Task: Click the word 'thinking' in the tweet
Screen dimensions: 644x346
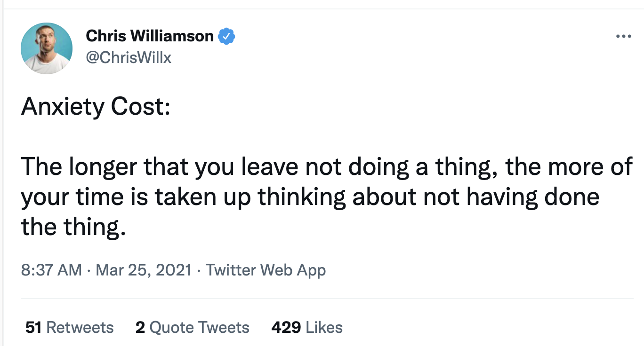Action: coord(303,197)
